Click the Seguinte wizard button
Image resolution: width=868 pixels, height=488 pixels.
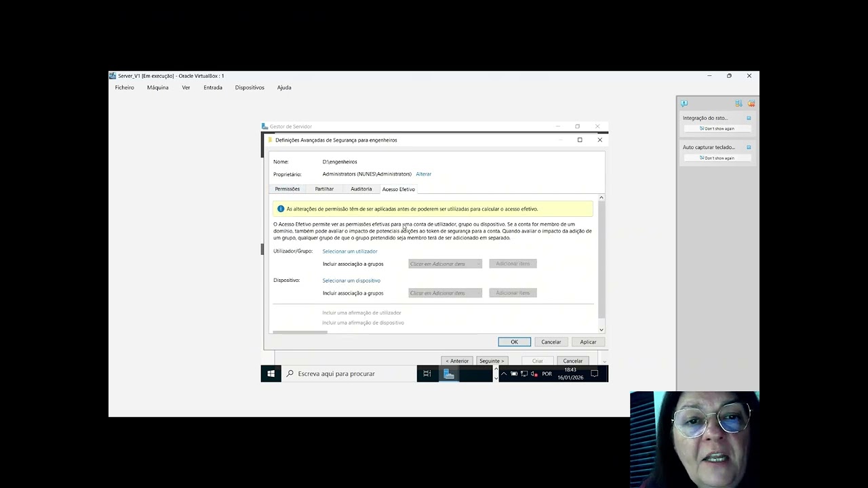[491, 361]
